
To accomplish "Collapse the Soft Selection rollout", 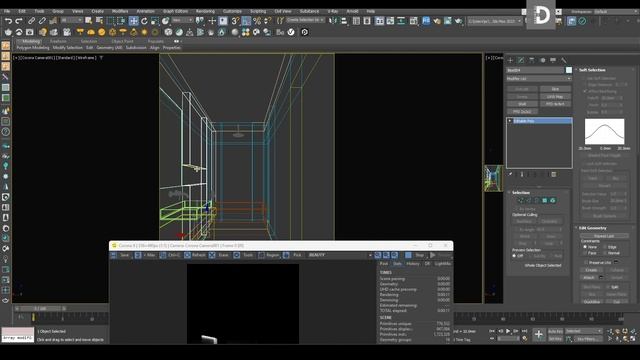I will point(592,70).
